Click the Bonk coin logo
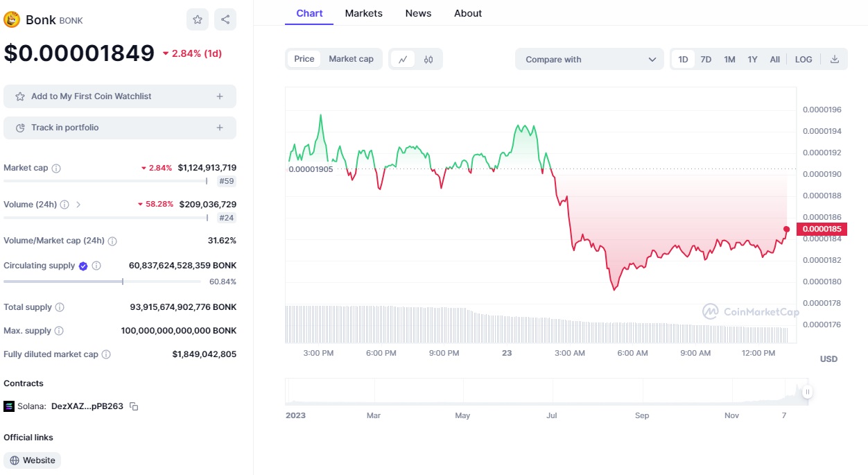This screenshot has width=868, height=475. [x=12, y=19]
